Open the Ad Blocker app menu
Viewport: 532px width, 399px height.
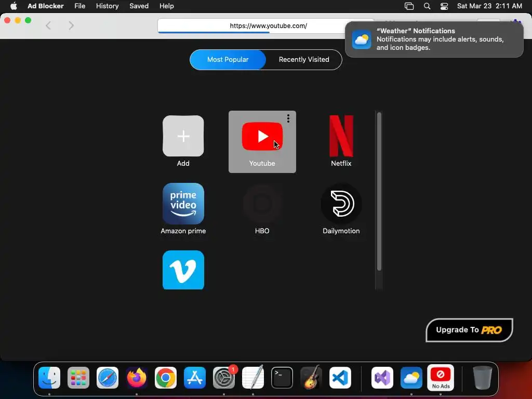tap(46, 6)
